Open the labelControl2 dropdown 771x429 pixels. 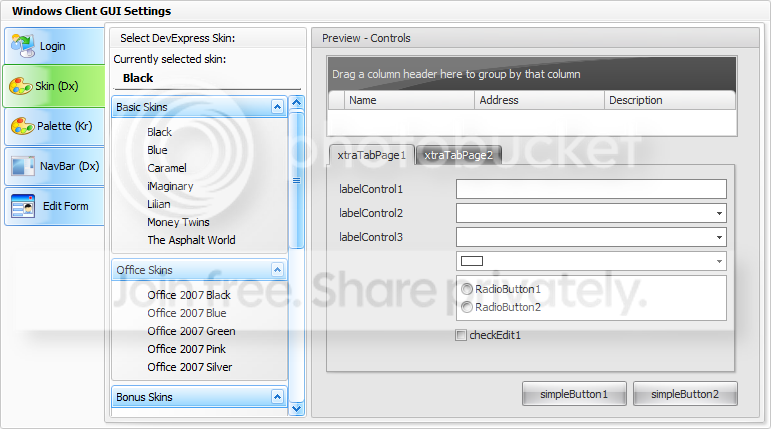pos(719,213)
